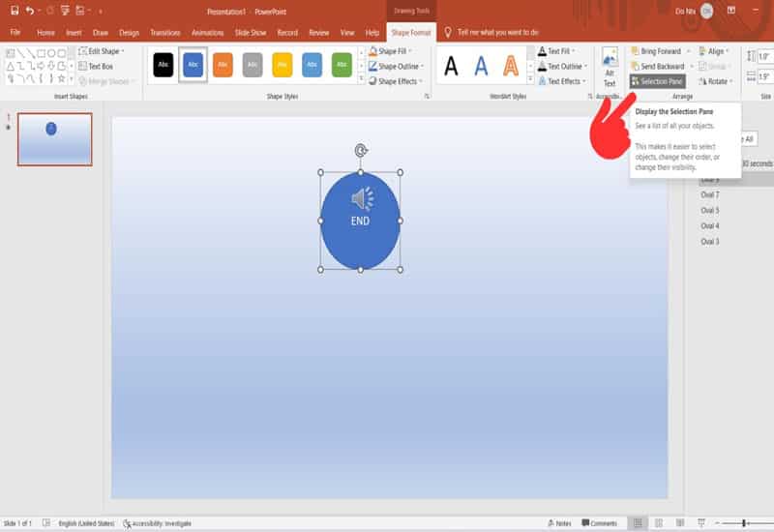
Task: Toggle the Notes pane in status bar
Action: click(x=558, y=523)
